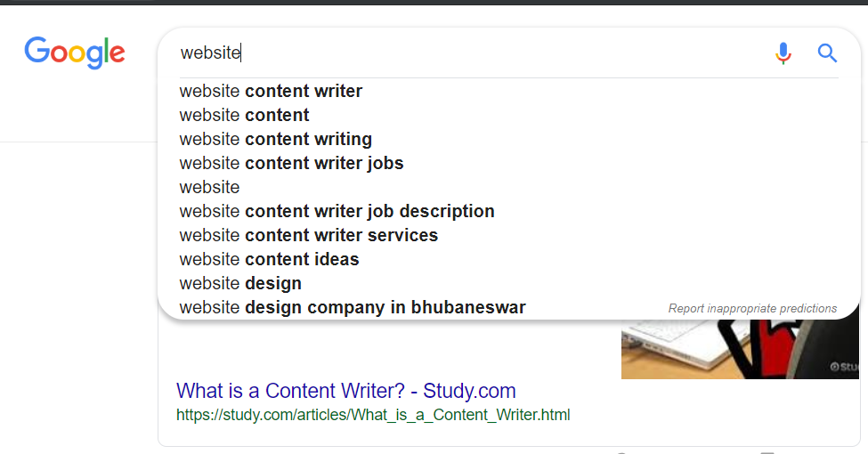Click "Report inappropriate predictions" link
Screen dimensions: 868x454
pos(752,309)
